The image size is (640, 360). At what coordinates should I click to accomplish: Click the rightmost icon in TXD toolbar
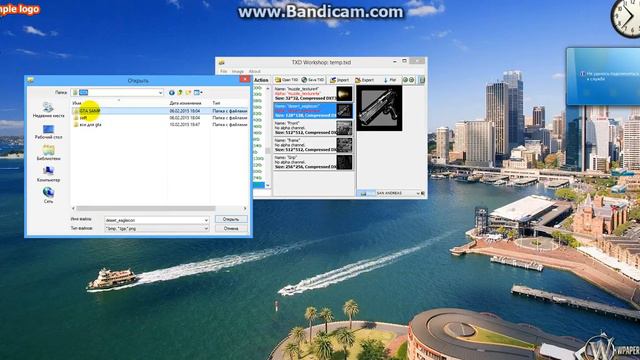point(422,80)
